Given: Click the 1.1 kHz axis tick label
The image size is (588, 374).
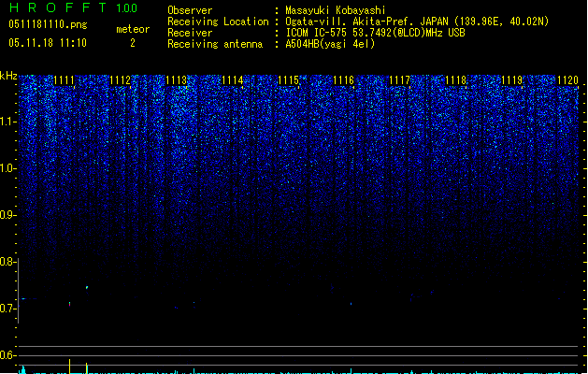Looking at the screenshot, I should pyautogui.click(x=7, y=122).
